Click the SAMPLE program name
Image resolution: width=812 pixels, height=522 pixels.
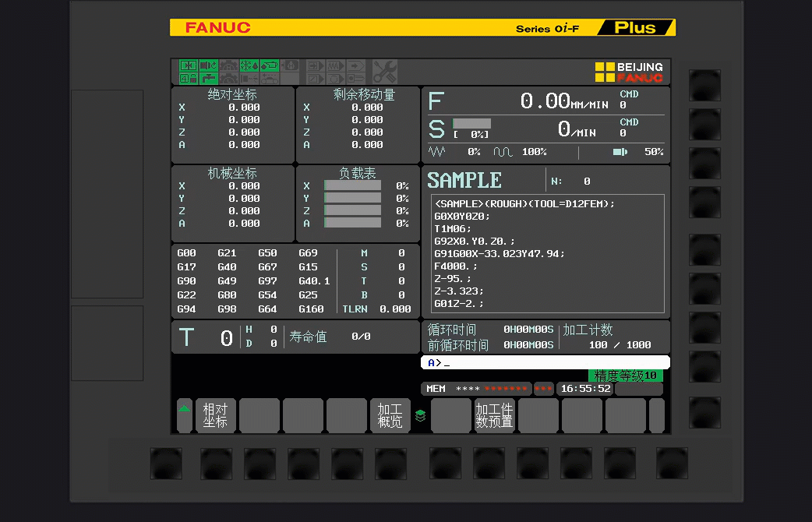[x=464, y=180]
